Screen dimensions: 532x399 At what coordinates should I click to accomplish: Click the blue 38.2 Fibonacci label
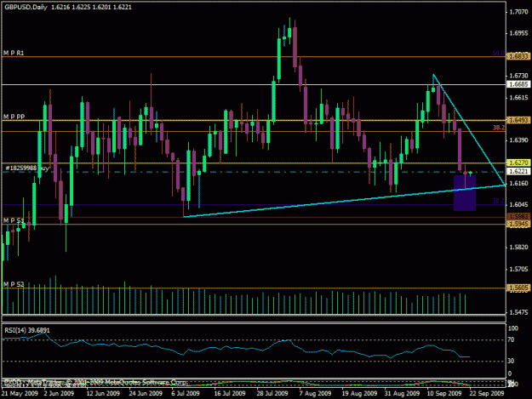499,201
